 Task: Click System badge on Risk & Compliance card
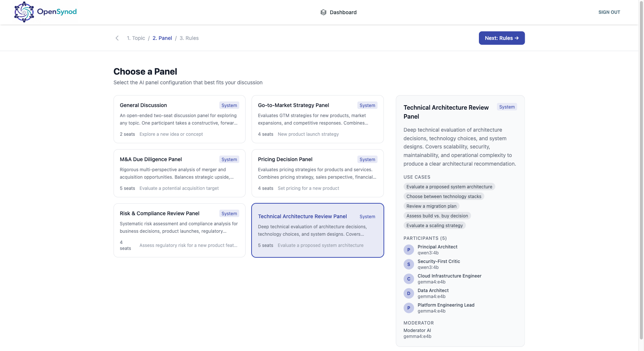pyautogui.click(x=229, y=214)
